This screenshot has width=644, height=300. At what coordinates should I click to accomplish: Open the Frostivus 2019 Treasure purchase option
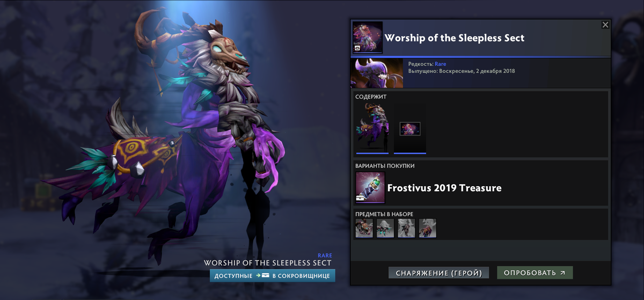pyautogui.click(x=481, y=188)
